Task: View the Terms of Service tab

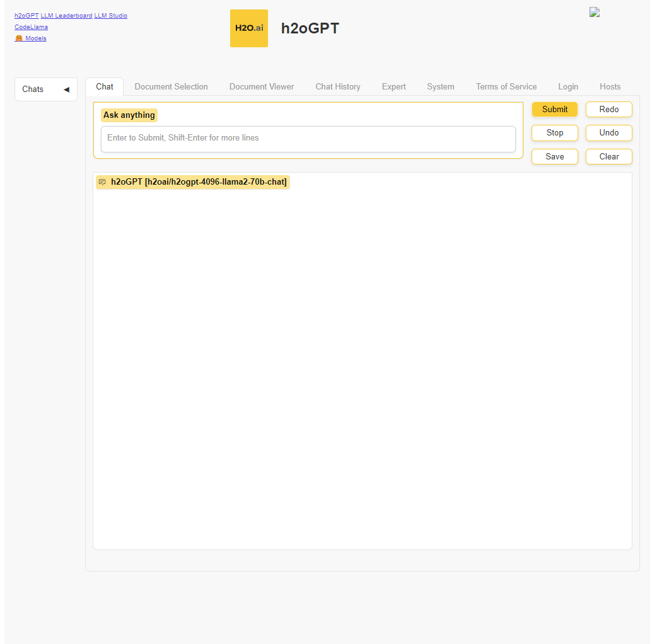Action: click(x=506, y=87)
